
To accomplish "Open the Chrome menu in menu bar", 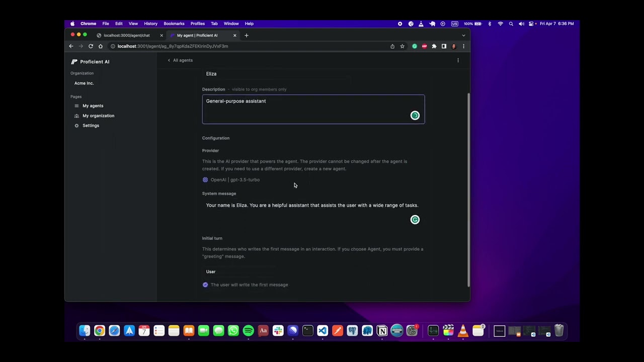I will click(x=88, y=24).
